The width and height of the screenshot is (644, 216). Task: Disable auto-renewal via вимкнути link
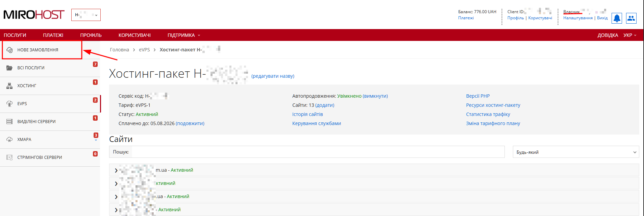[x=375, y=96]
